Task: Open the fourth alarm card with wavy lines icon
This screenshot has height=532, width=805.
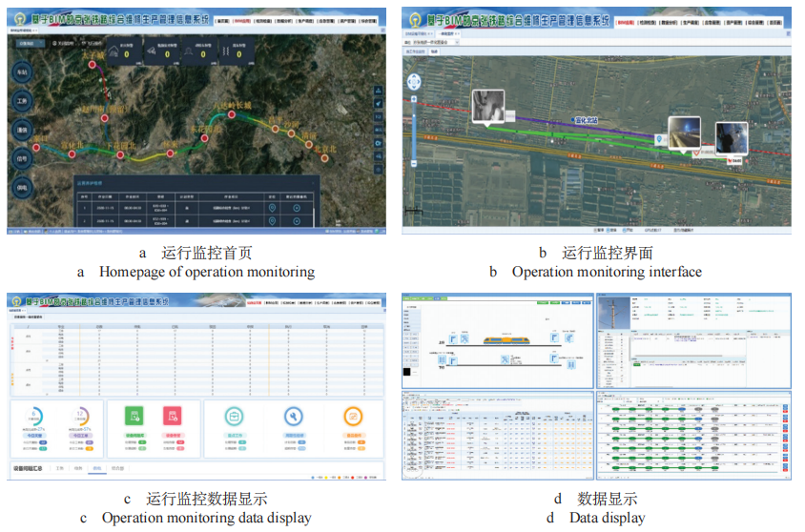Action: (x=237, y=51)
